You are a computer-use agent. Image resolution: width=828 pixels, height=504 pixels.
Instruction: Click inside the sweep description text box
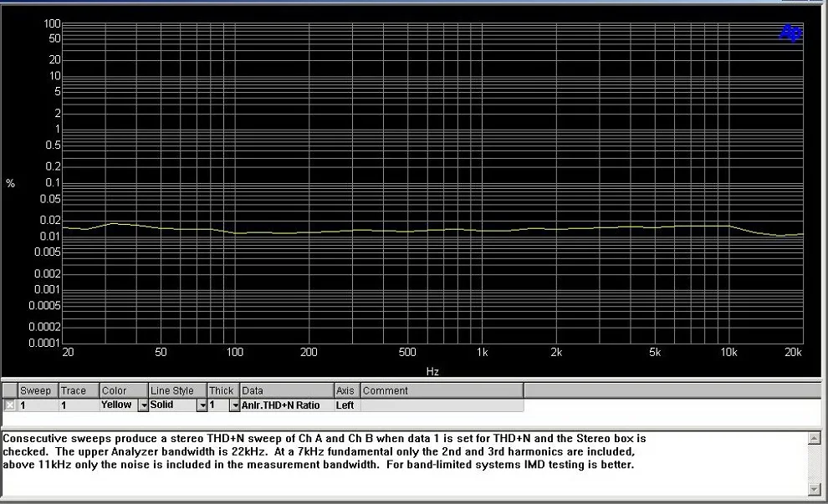[x=405, y=463]
